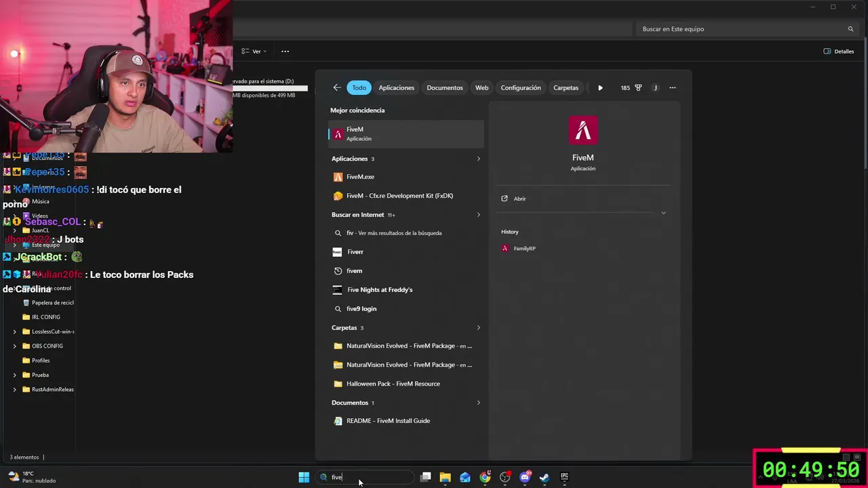Click the magnifier icon beside five9 login

coord(338,309)
